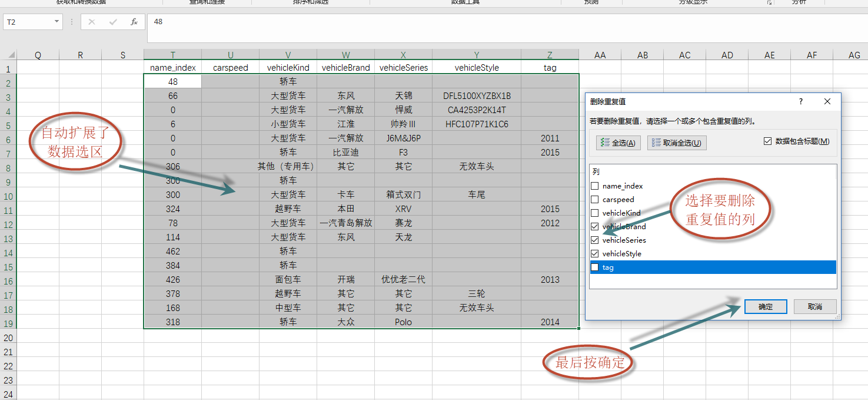Open the Name Box dropdown arrow
Viewport: 868px width, 400px height.
coord(56,22)
